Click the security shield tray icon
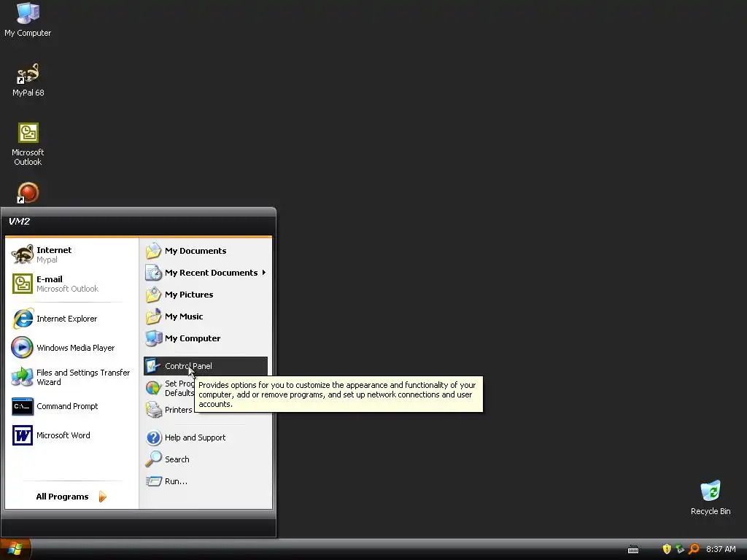747x560 pixels. click(x=667, y=549)
